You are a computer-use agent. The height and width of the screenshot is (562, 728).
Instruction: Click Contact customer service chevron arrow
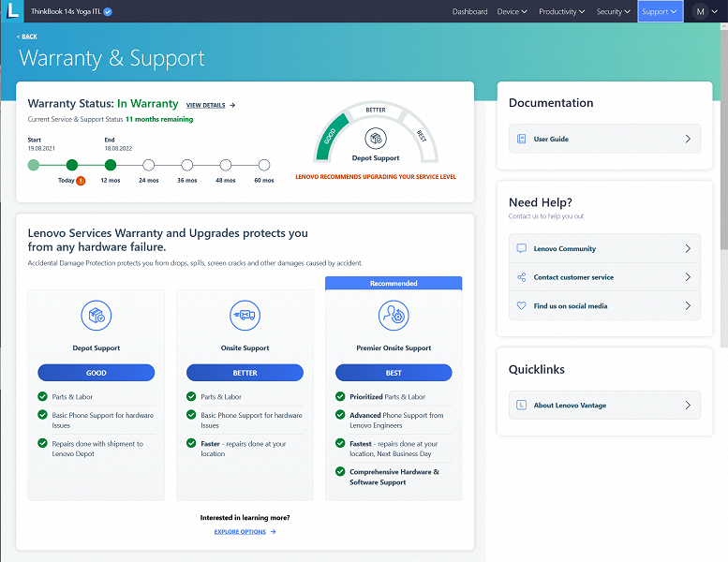click(x=688, y=277)
